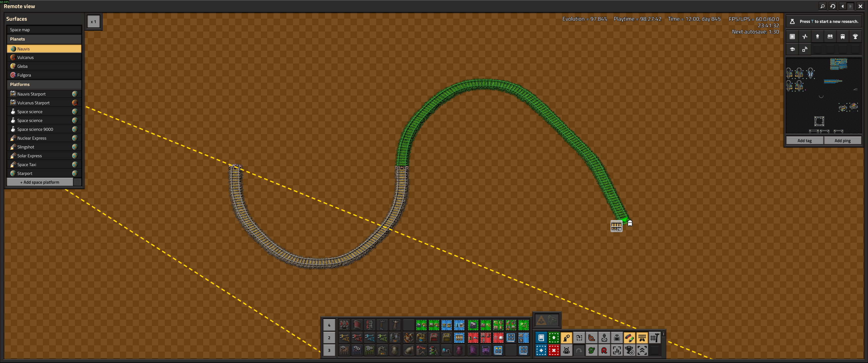Open Factoriopedia book icon

pos(830,36)
